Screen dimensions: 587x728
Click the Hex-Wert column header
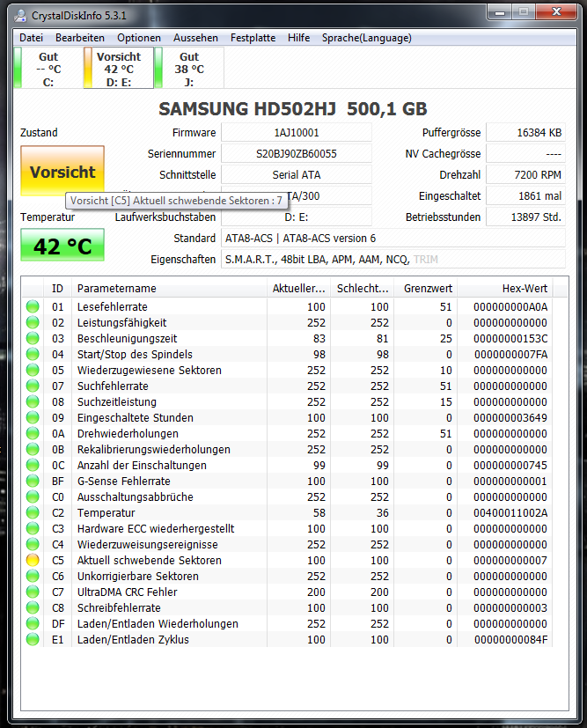(505, 289)
